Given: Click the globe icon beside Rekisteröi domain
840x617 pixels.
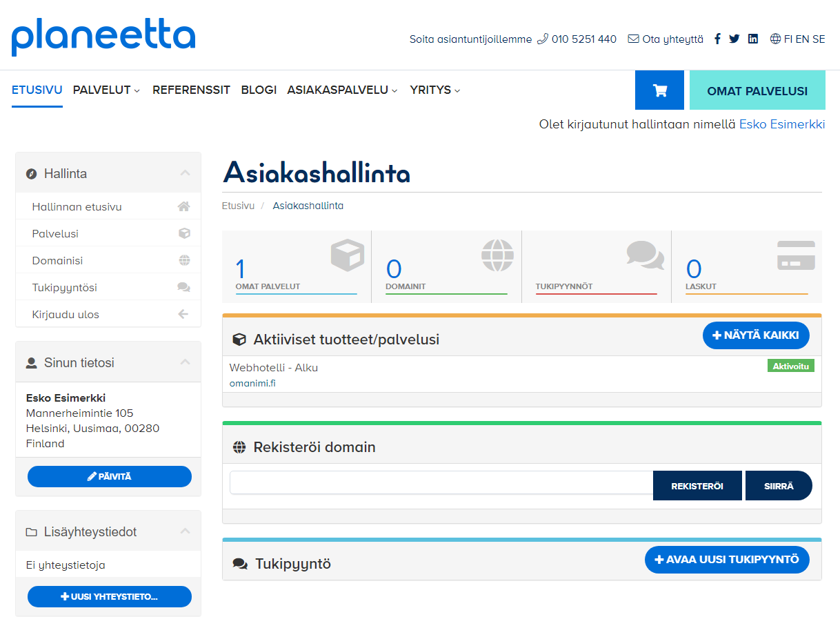Looking at the screenshot, I should point(239,447).
